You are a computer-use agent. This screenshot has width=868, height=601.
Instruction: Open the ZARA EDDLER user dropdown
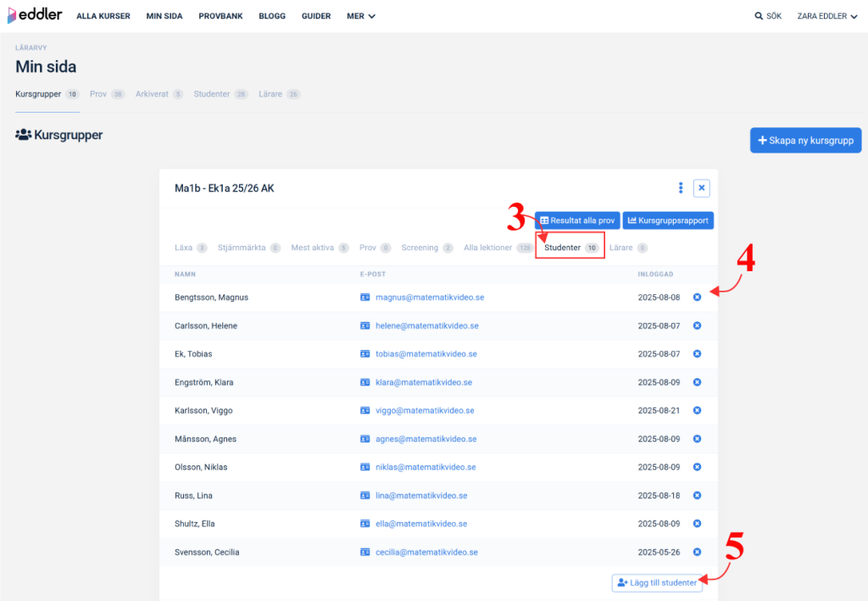click(827, 16)
